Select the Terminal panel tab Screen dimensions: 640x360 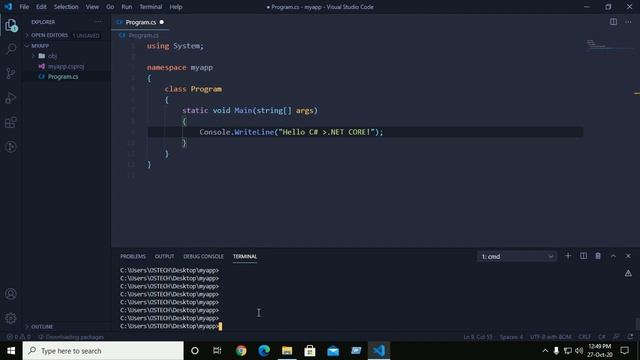[x=245, y=256]
